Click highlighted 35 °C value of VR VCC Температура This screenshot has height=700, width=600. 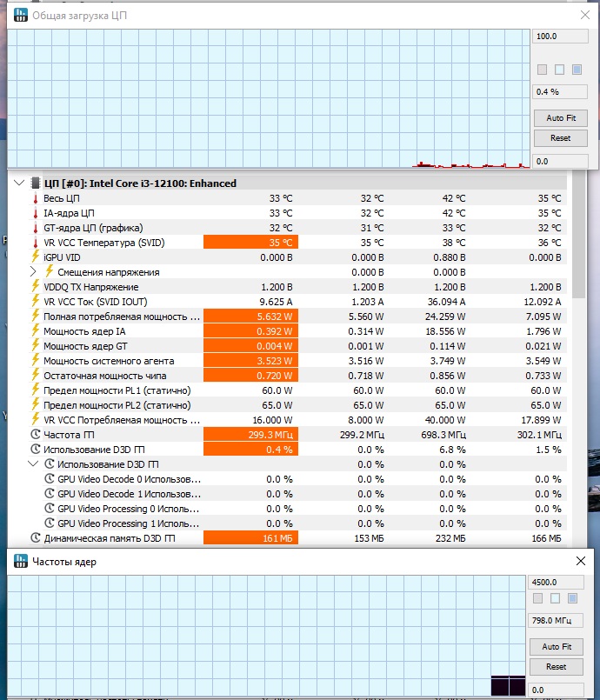click(x=251, y=243)
